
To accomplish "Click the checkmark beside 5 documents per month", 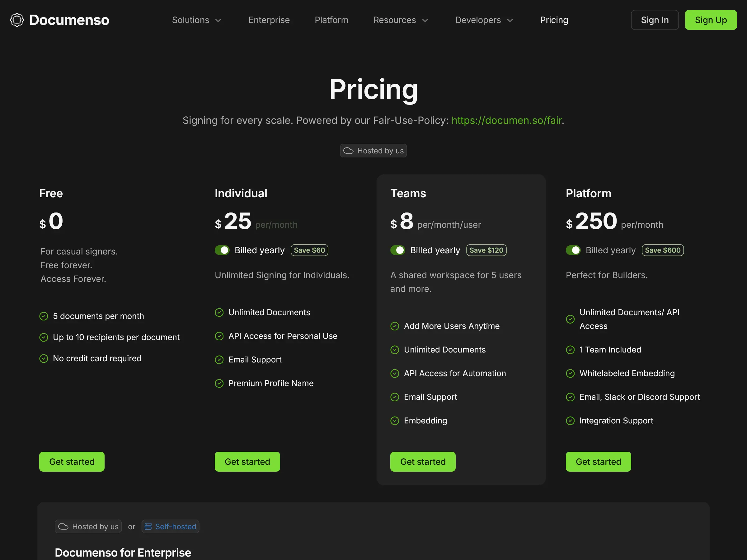I will pyautogui.click(x=44, y=316).
